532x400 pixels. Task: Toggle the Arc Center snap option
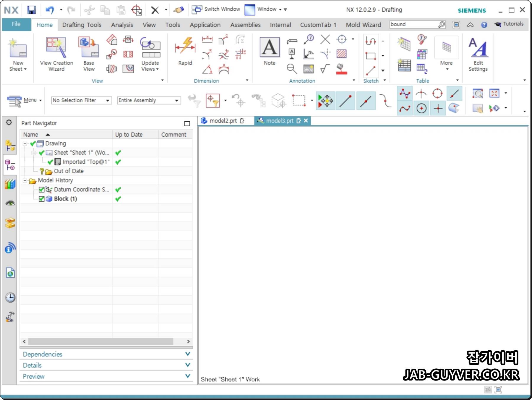421,108
